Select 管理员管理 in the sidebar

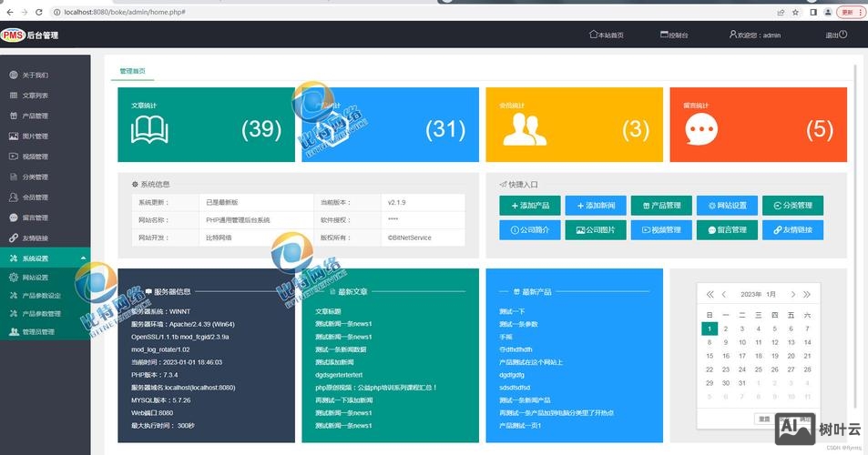(38, 332)
